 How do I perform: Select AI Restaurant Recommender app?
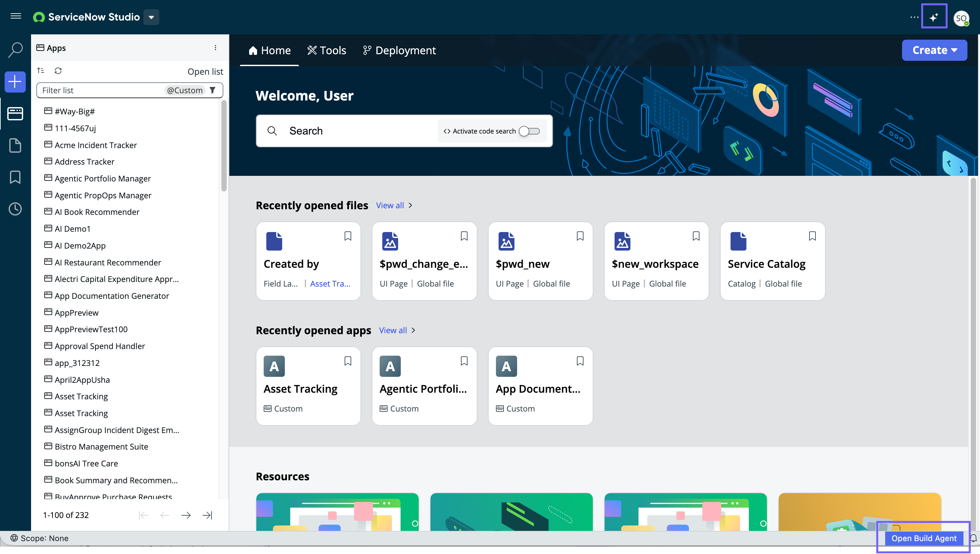point(108,262)
